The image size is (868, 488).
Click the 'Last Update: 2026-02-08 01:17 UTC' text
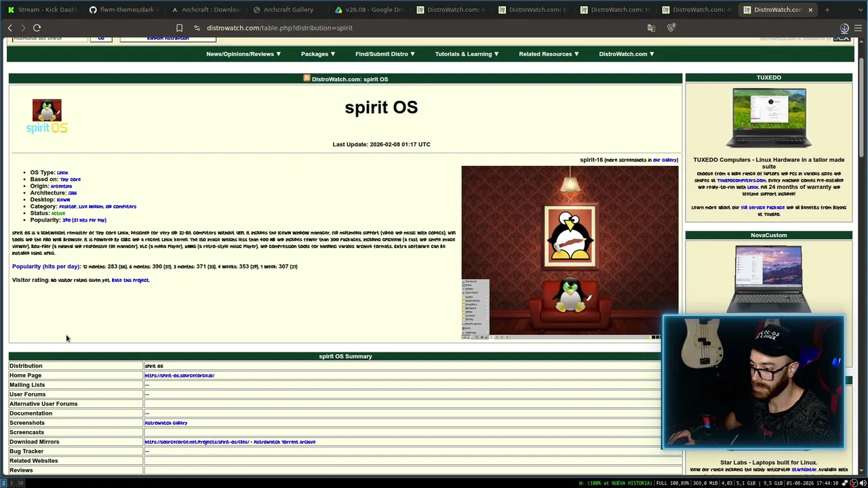(x=381, y=144)
